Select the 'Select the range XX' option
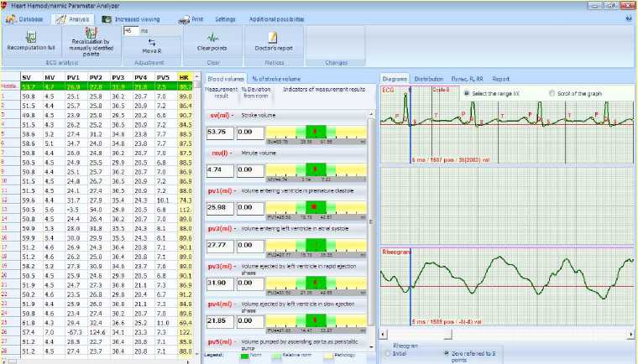The height and width of the screenshot is (364, 638). click(x=468, y=92)
